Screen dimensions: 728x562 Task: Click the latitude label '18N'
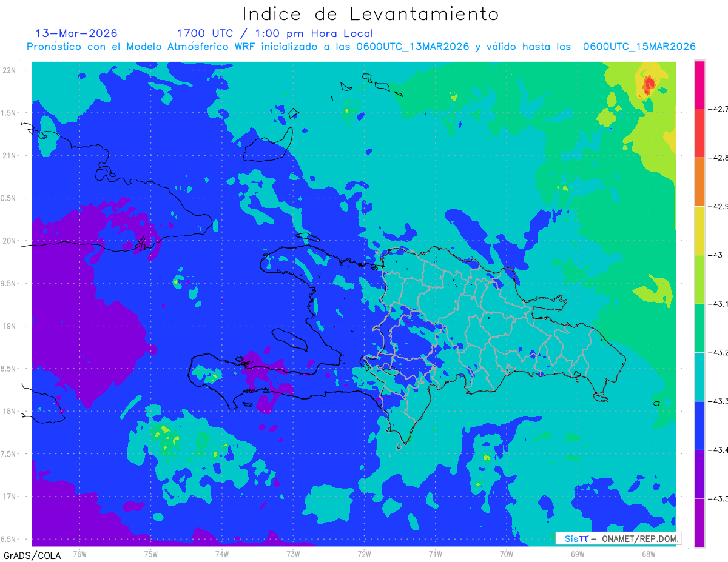(x=10, y=411)
